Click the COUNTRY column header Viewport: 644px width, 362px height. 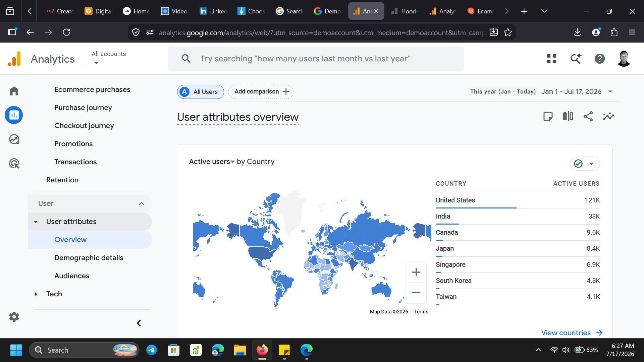(x=451, y=184)
